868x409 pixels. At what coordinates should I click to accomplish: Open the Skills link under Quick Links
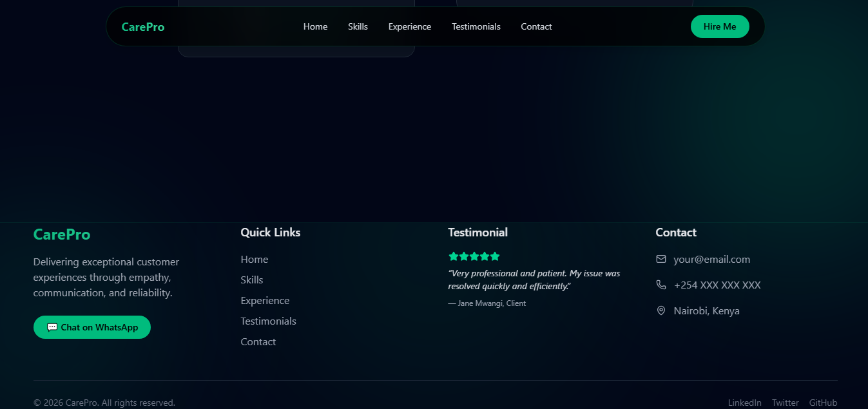coord(252,280)
